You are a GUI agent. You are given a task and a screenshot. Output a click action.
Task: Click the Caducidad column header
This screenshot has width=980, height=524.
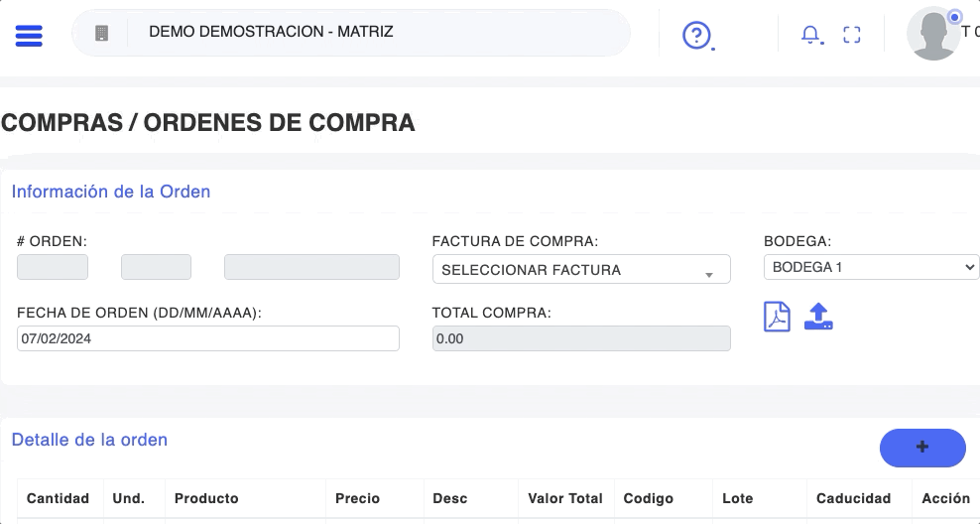[853, 498]
